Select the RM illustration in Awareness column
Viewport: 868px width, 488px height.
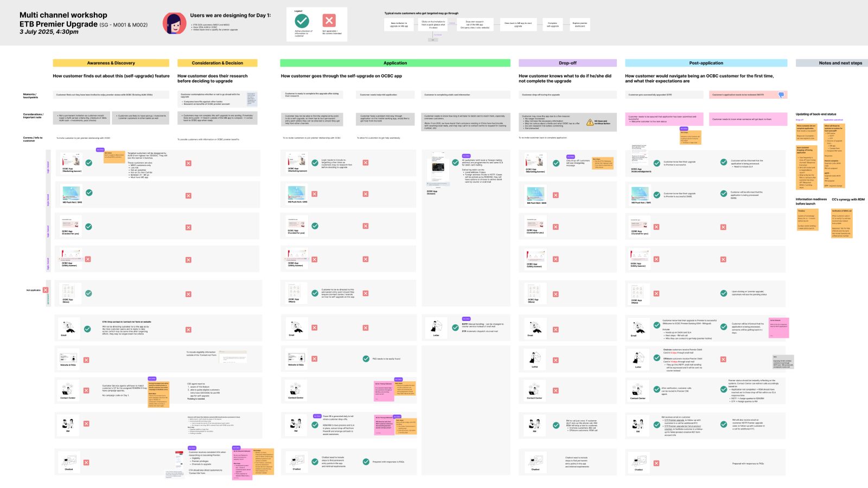tap(68, 423)
